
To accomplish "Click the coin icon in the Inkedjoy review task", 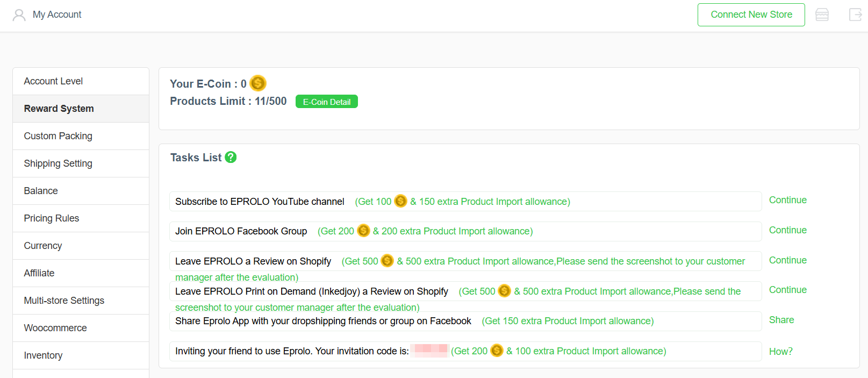I will coord(504,291).
